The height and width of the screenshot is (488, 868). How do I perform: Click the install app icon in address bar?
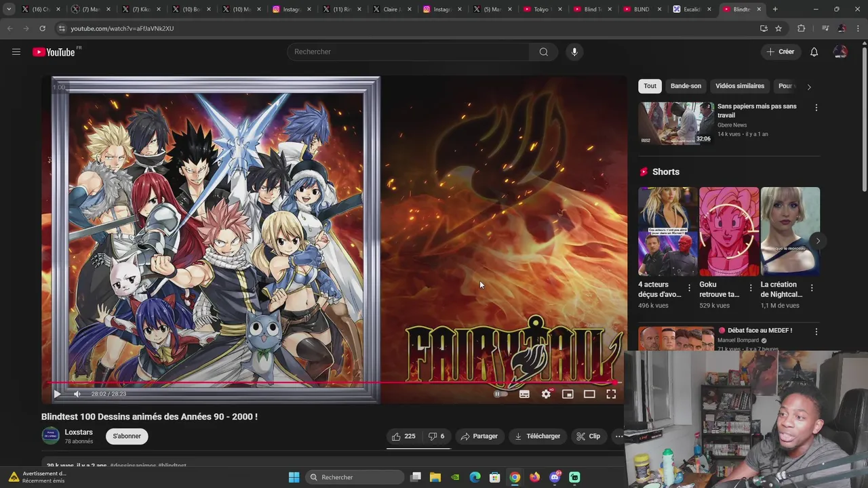click(764, 28)
